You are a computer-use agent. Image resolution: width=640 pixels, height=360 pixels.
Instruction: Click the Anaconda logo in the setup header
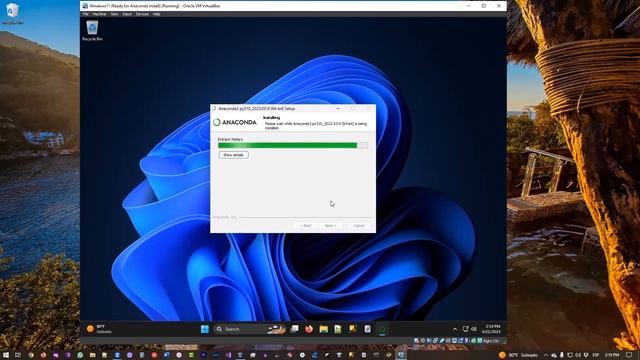[x=235, y=122]
